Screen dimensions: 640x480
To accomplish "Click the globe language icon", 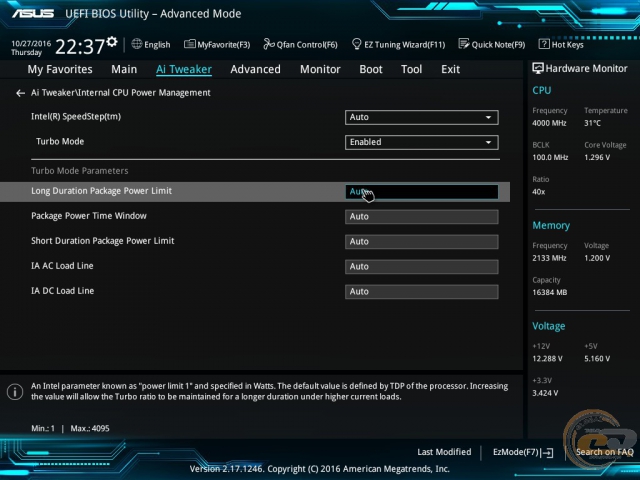I will (x=136, y=44).
